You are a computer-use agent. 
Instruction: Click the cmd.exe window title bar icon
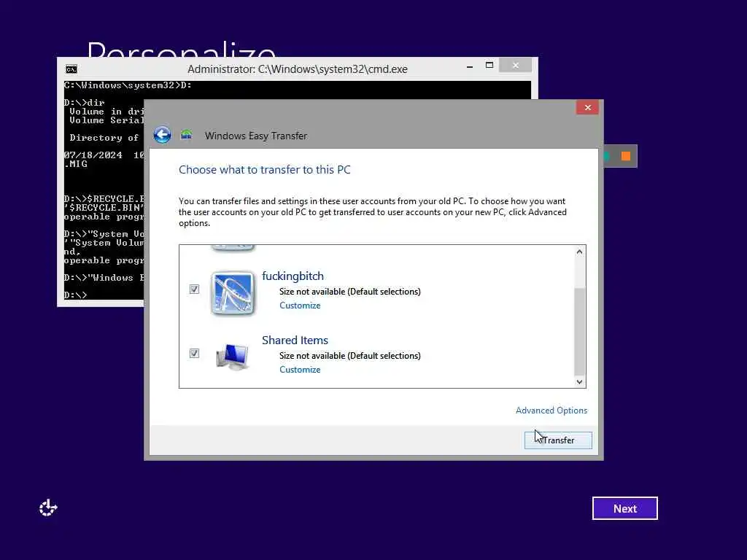[x=71, y=69]
